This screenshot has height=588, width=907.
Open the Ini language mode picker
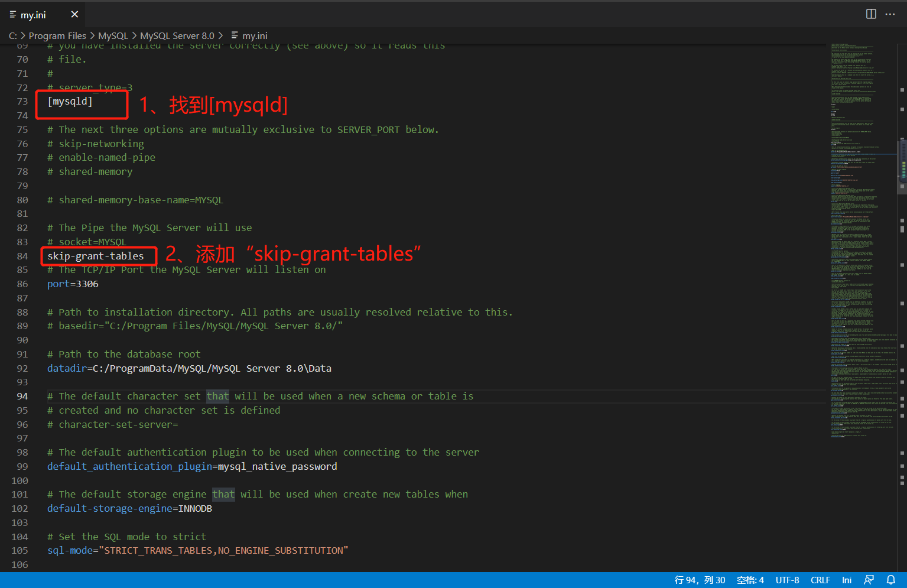(847, 580)
